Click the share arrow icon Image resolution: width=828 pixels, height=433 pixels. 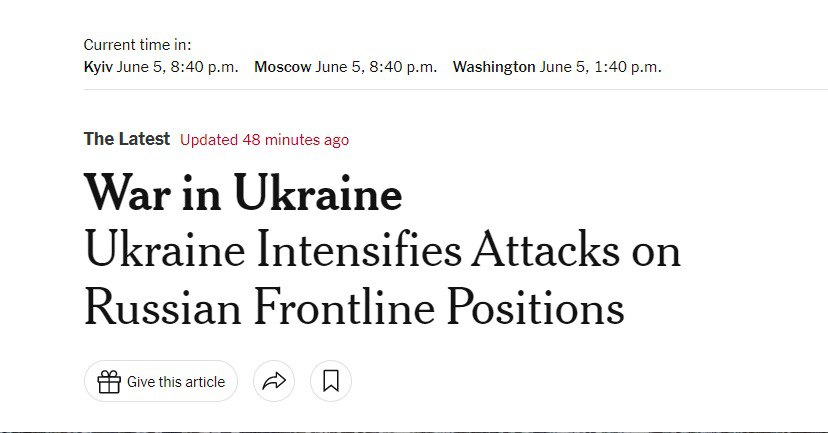click(x=274, y=381)
